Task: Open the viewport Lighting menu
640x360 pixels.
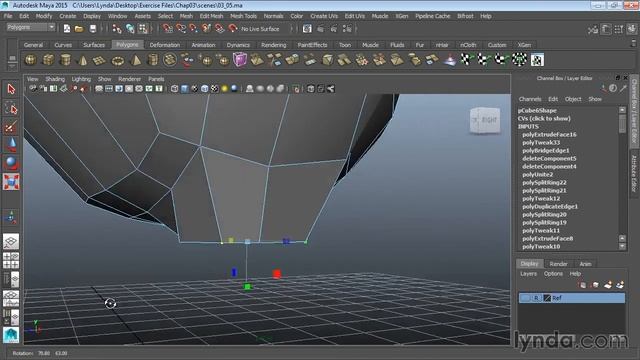Action: point(81,79)
